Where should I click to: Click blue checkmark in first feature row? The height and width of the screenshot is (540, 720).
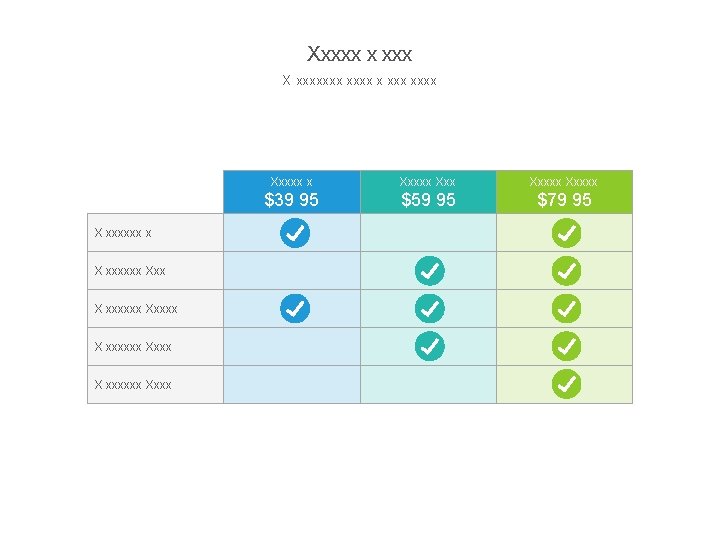coord(294,233)
